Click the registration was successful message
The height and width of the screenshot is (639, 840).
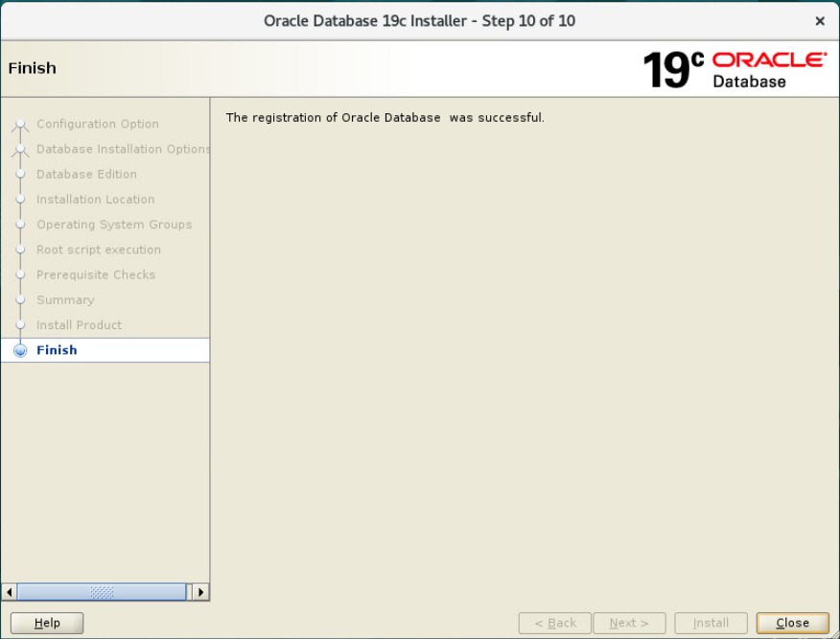pos(385,117)
